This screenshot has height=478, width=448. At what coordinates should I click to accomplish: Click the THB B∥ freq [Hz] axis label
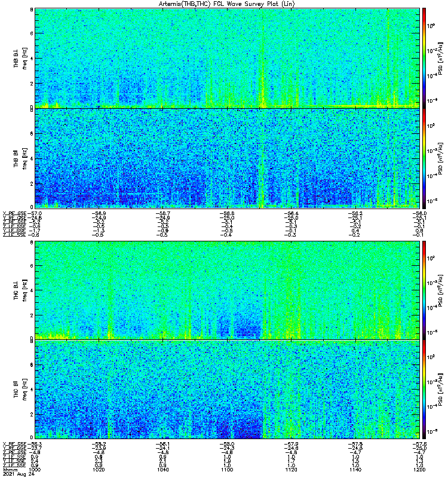click(x=20, y=158)
